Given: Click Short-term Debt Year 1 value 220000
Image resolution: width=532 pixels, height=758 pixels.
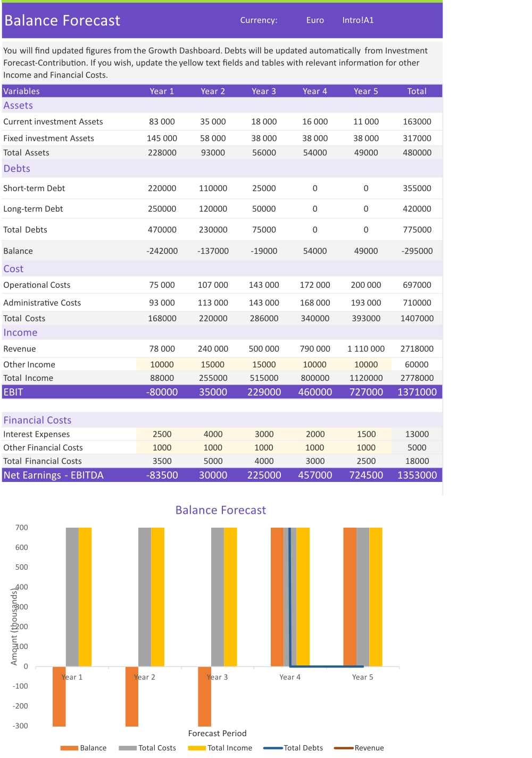Looking at the screenshot, I should (x=162, y=188).
